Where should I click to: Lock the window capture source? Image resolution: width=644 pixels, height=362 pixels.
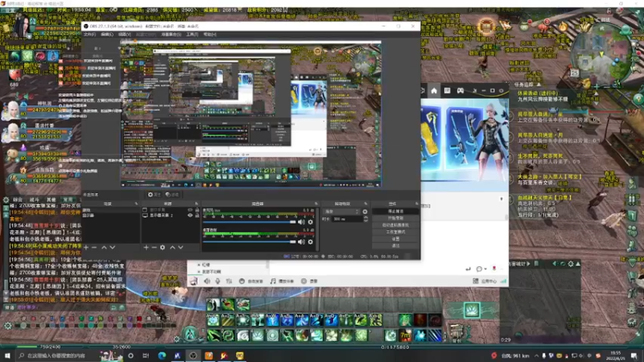pos(197,210)
